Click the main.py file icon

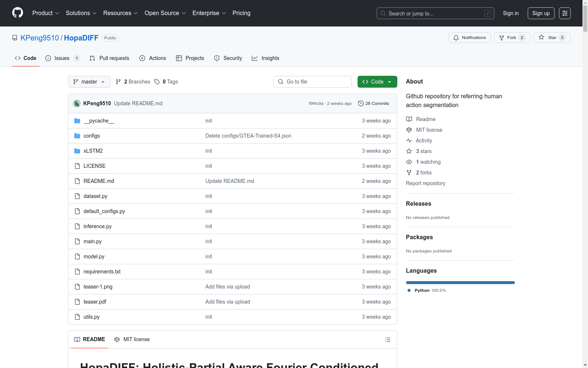click(77, 241)
